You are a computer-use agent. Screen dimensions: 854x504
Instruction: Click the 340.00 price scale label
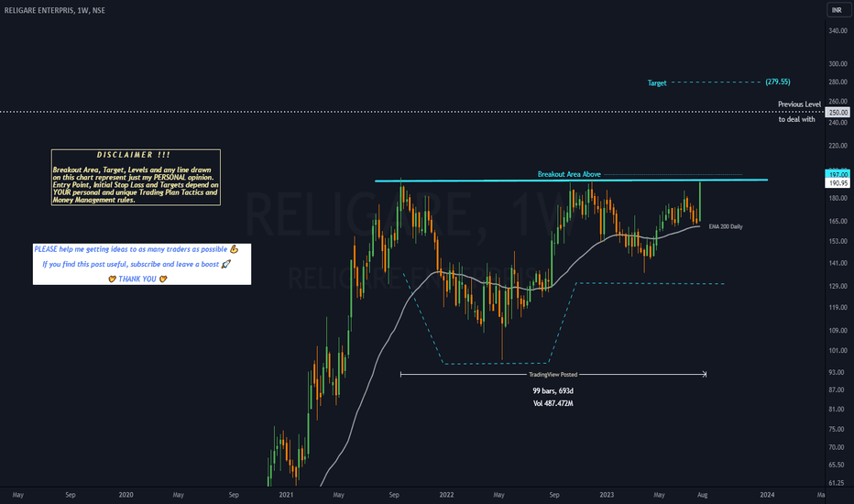point(838,31)
